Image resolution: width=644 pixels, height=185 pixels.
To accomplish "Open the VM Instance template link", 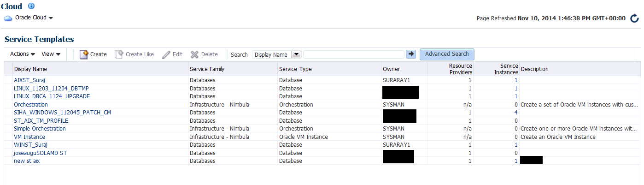I will pos(29,137).
